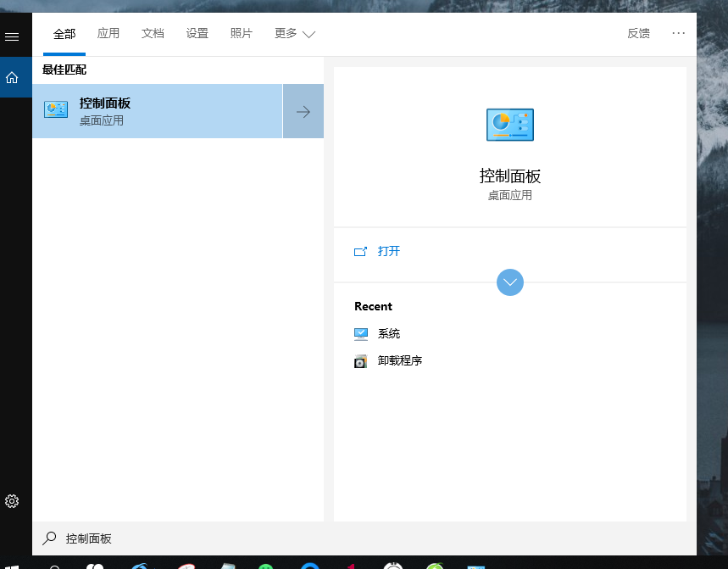Click the 反馈 feedback button
The width and height of the screenshot is (728, 569).
(x=638, y=33)
